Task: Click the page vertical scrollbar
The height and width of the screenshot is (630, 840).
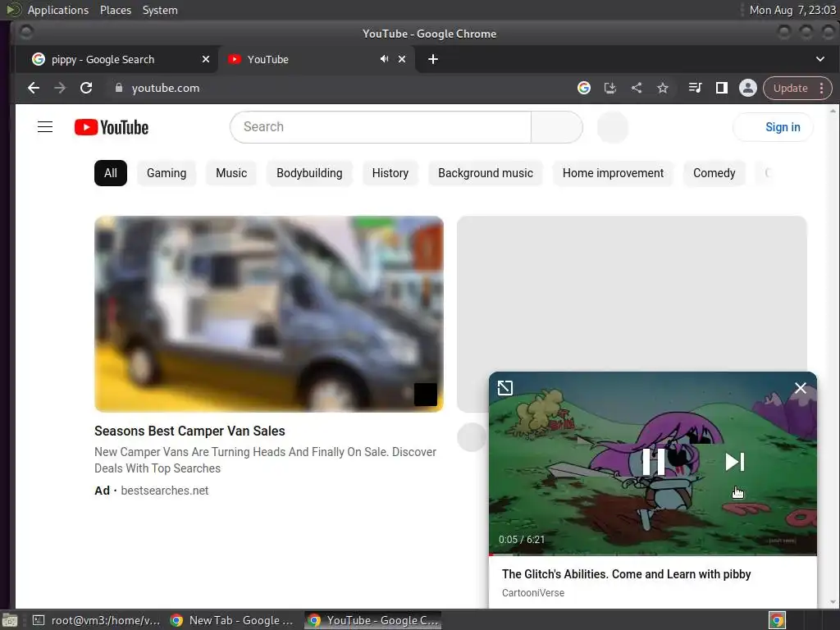Action: (833, 356)
